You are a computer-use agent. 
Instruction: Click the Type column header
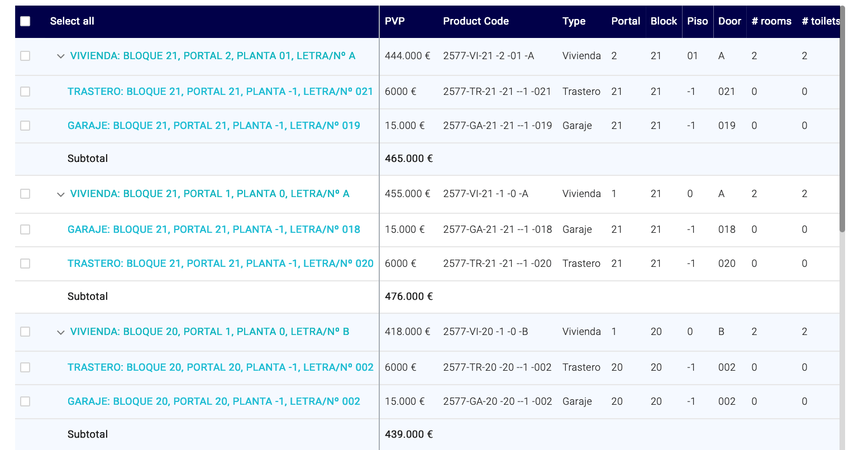click(574, 21)
